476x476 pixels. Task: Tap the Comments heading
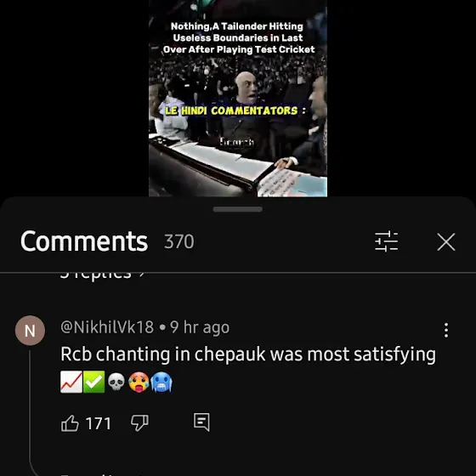[x=84, y=241]
